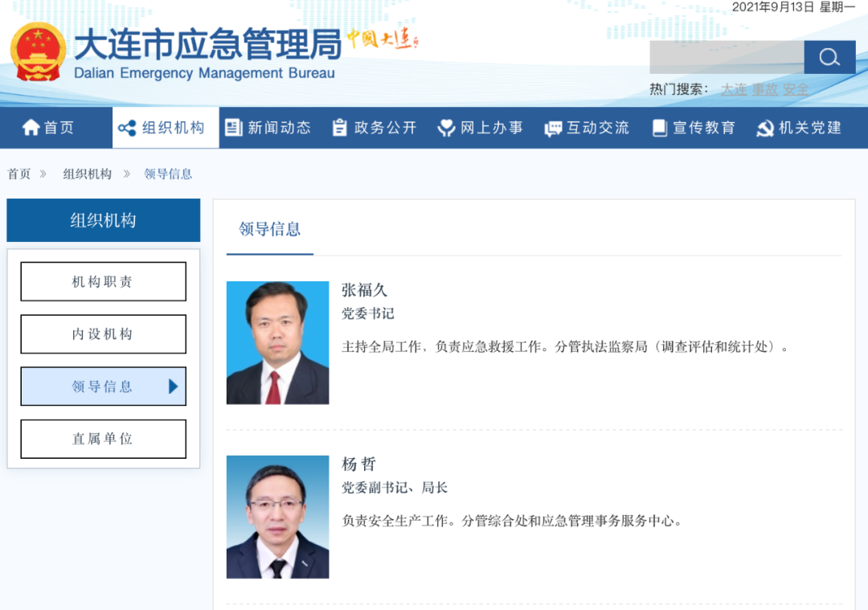
Task: Click the home icon beside 首页
Action: (x=30, y=127)
